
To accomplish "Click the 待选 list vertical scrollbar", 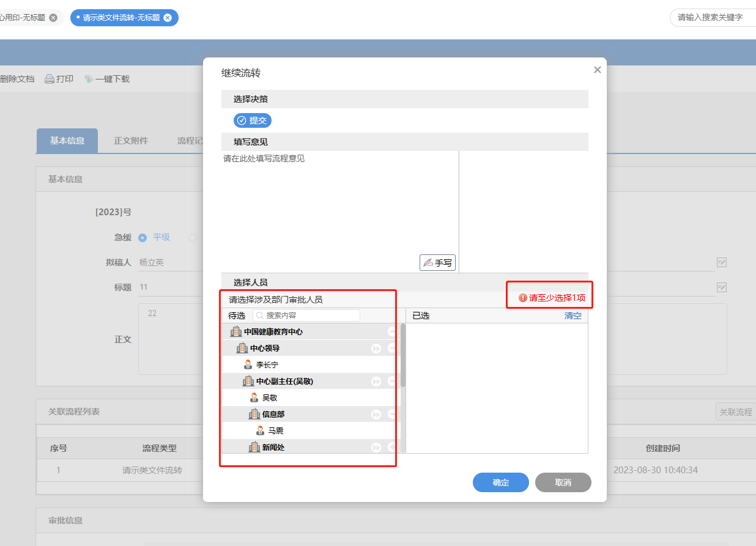I will 403,356.
